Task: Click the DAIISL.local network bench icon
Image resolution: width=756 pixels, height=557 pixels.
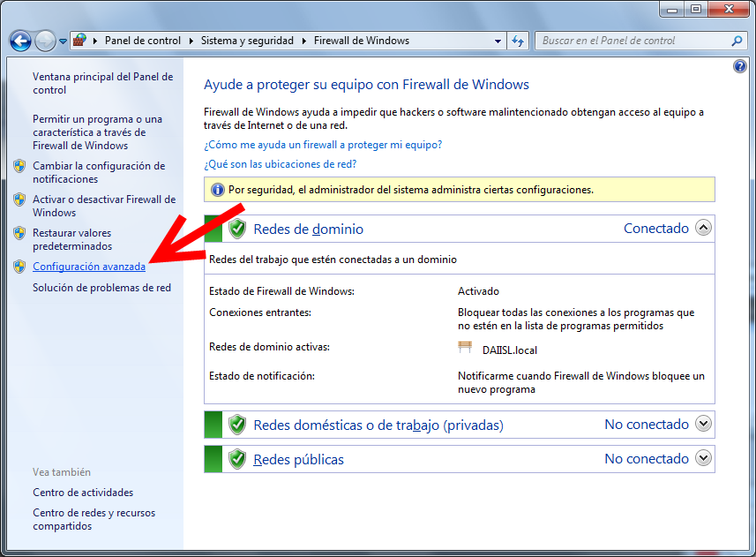Action: tap(465, 347)
